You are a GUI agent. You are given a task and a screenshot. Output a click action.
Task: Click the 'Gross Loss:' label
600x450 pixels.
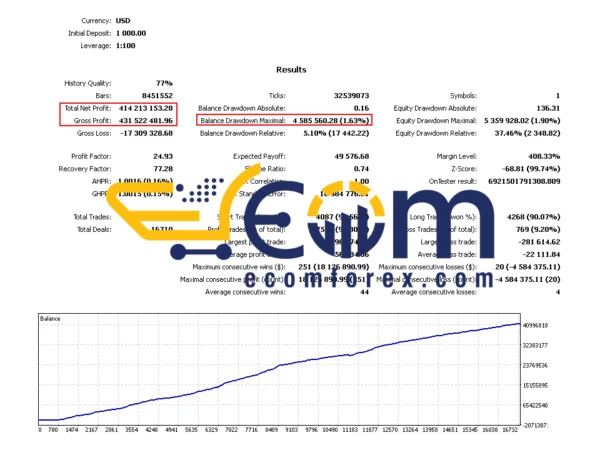tap(94, 133)
